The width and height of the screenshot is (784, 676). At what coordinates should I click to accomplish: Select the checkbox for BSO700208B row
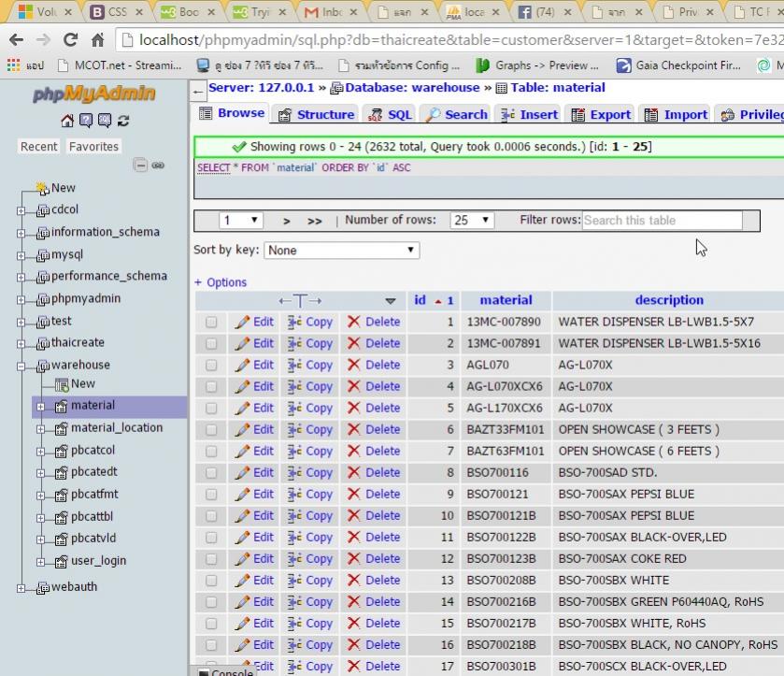211,580
